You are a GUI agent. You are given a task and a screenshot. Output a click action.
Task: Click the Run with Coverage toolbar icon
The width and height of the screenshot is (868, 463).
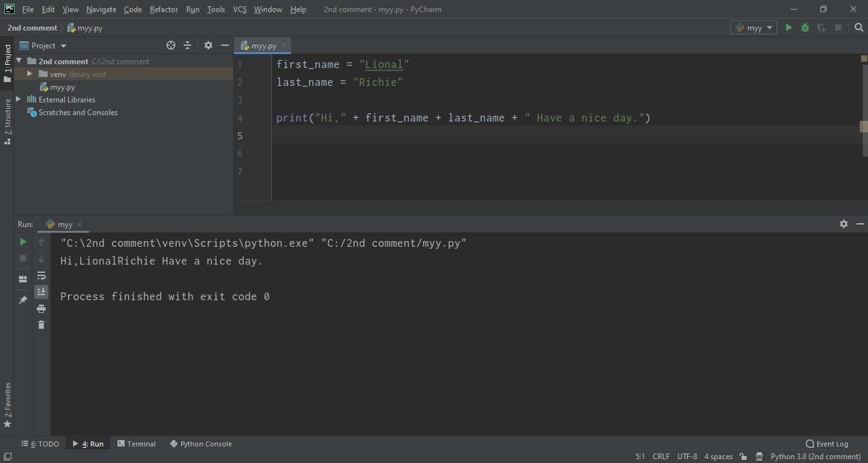(x=822, y=27)
